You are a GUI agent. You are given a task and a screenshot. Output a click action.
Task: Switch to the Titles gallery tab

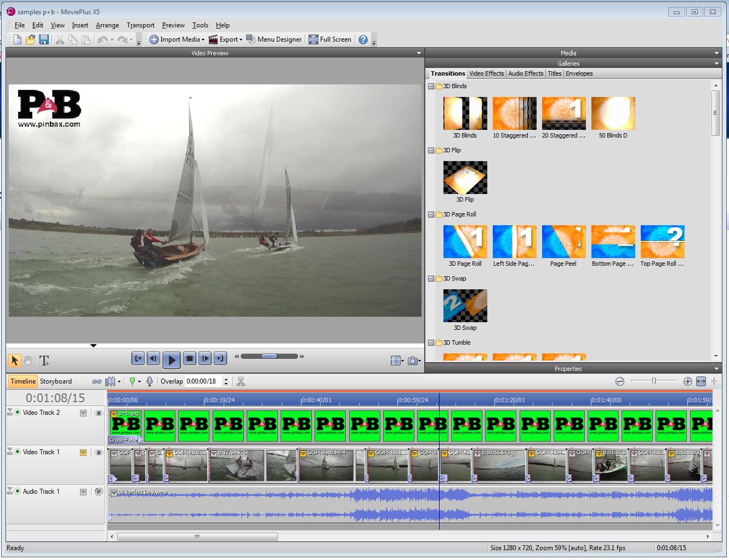(x=555, y=73)
